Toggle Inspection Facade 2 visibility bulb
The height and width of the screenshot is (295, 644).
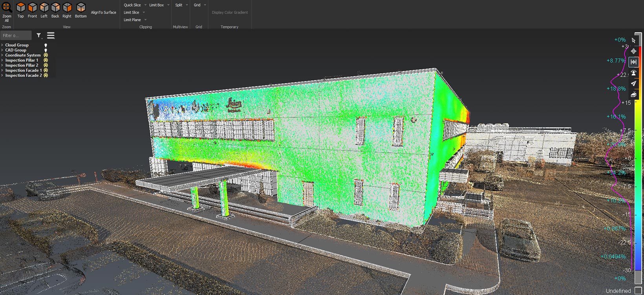click(x=46, y=76)
